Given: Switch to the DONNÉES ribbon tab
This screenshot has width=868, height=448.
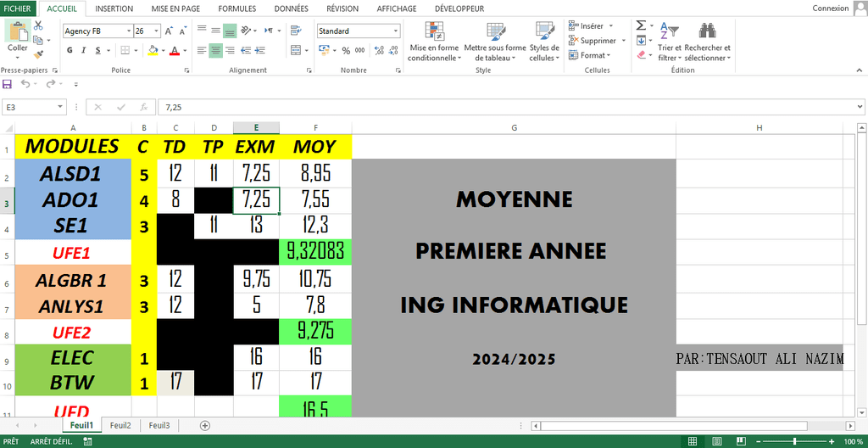Looking at the screenshot, I should click(292, 8).
